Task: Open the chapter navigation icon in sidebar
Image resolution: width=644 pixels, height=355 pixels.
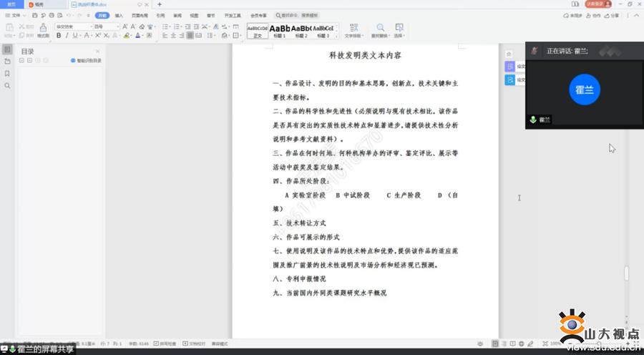Action: [x=7, y=62]
